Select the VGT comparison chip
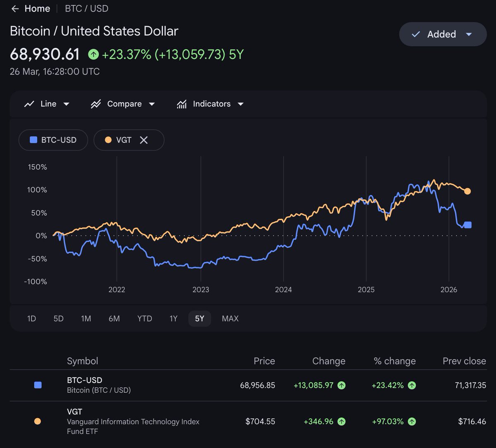Screen dimensions: 496x448 click(x=129, y=140)
